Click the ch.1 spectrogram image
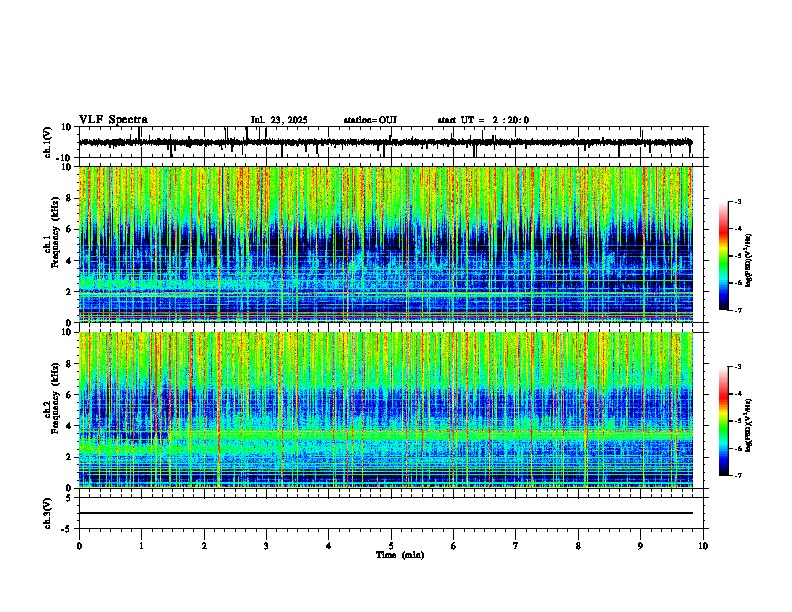This screenshot has width=792, height=612. coord(386,244)
